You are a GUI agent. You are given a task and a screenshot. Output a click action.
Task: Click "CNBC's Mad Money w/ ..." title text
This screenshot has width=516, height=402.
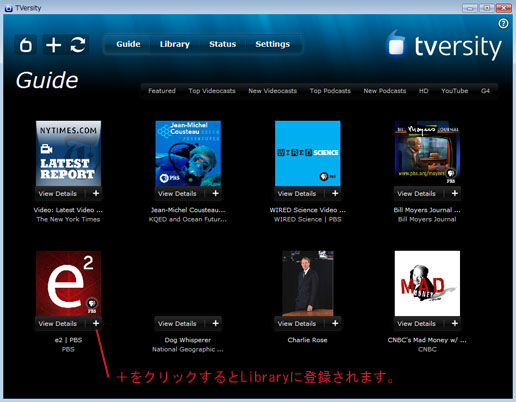(427, 340)
